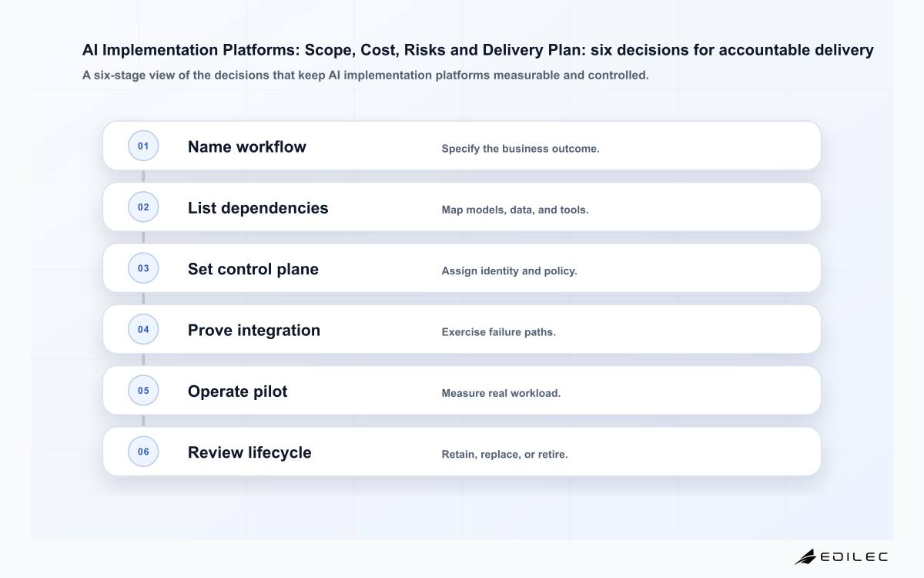
Task: Click 'Specify the business outcome' text
Action: (x=521, y=149)
